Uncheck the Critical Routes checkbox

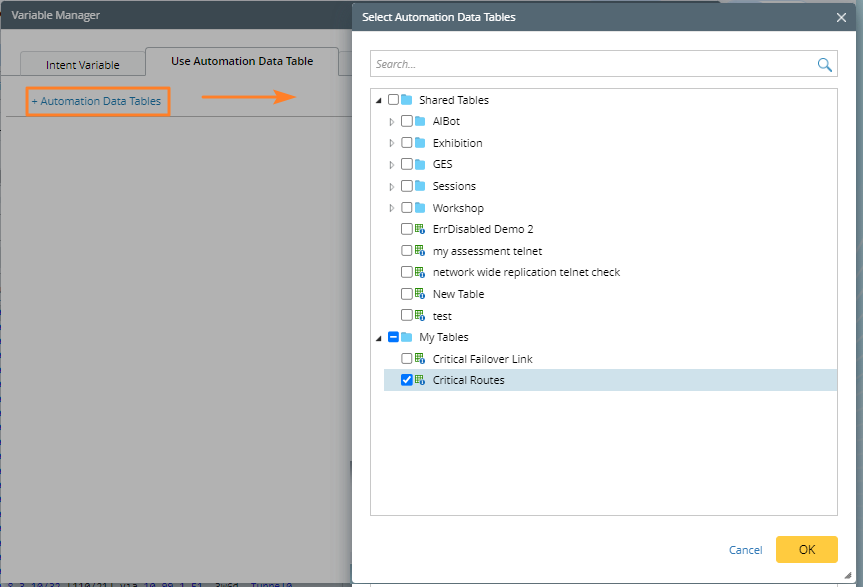(406, 380)
